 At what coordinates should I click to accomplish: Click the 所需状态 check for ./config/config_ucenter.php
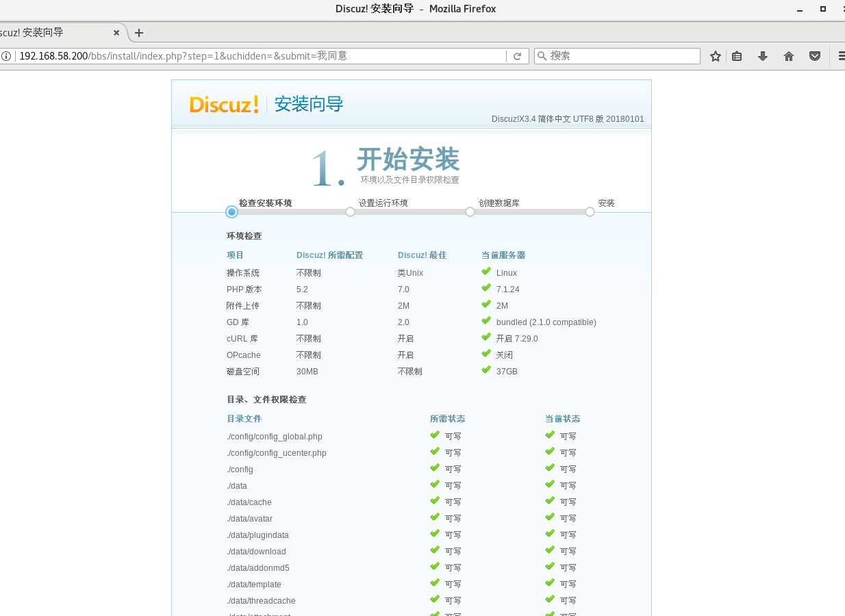pyautogui.click(x=435, y=452)
